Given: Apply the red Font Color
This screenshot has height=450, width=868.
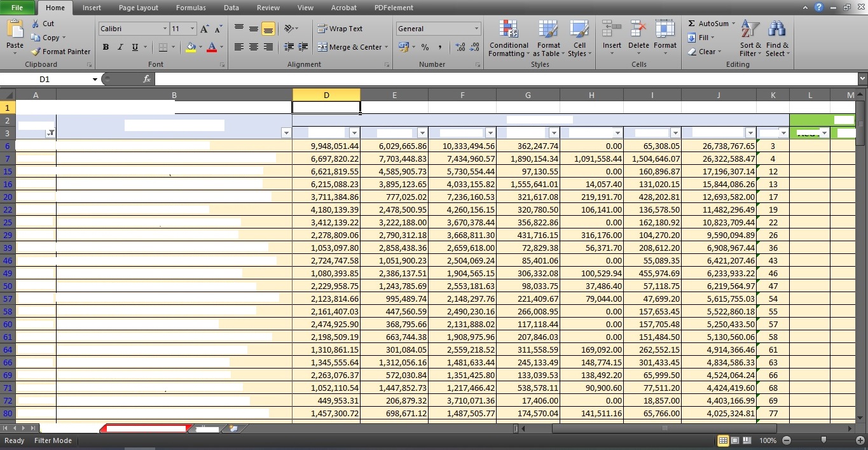Looking at the screenshot, I should [x=212, y=47].
